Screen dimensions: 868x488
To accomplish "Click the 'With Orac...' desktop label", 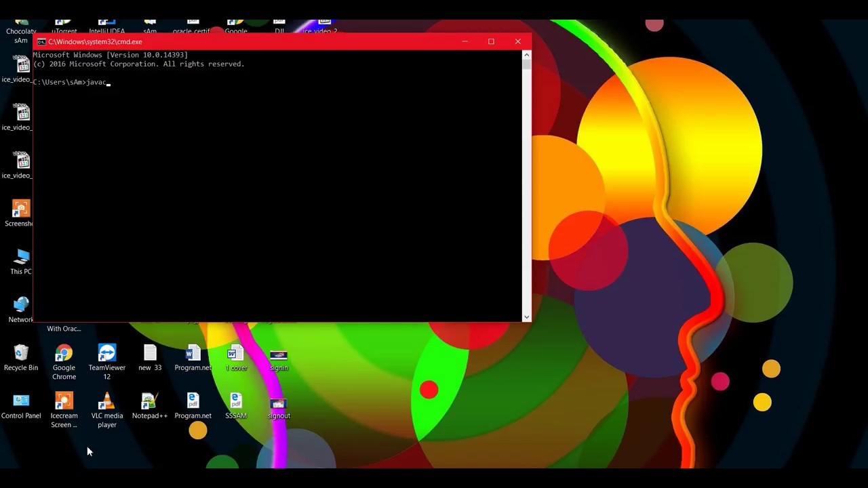I will pos(64,329).
